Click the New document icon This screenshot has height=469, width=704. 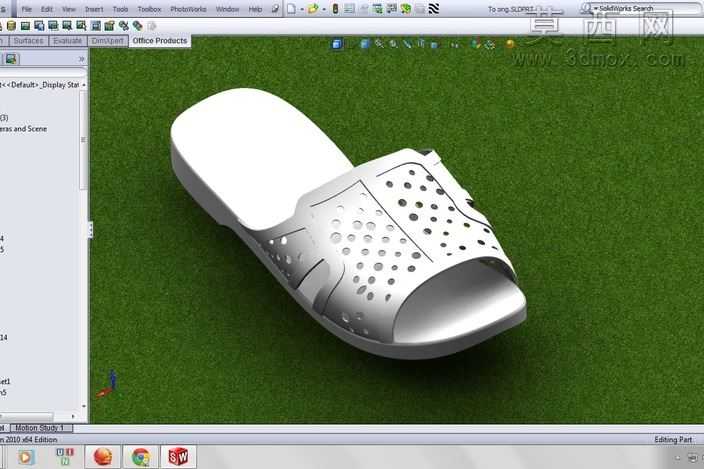(291, 9)
